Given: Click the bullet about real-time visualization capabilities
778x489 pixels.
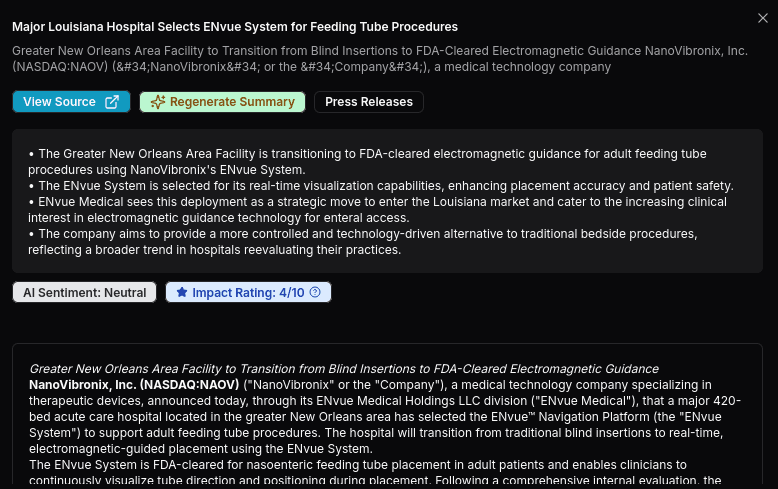Looking at the screenshot, I should coord(381,186).
